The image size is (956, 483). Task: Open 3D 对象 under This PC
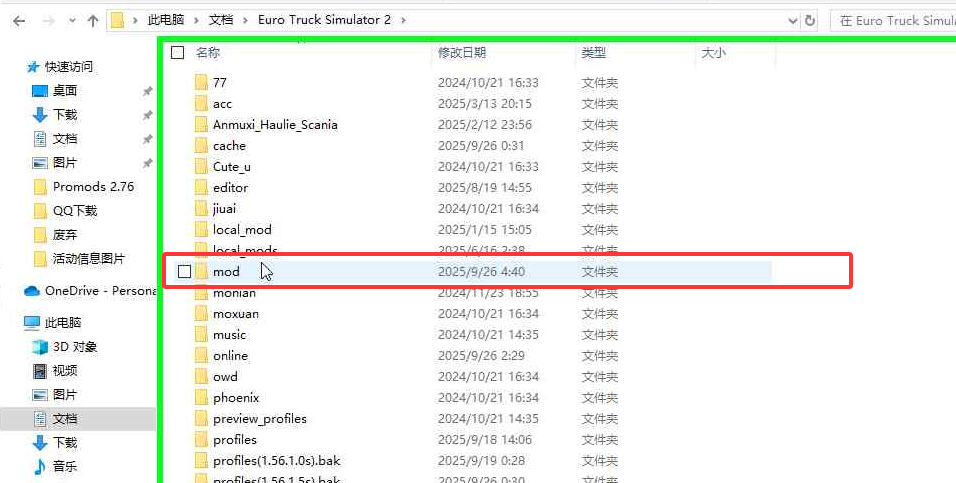[x=74, y=347]
